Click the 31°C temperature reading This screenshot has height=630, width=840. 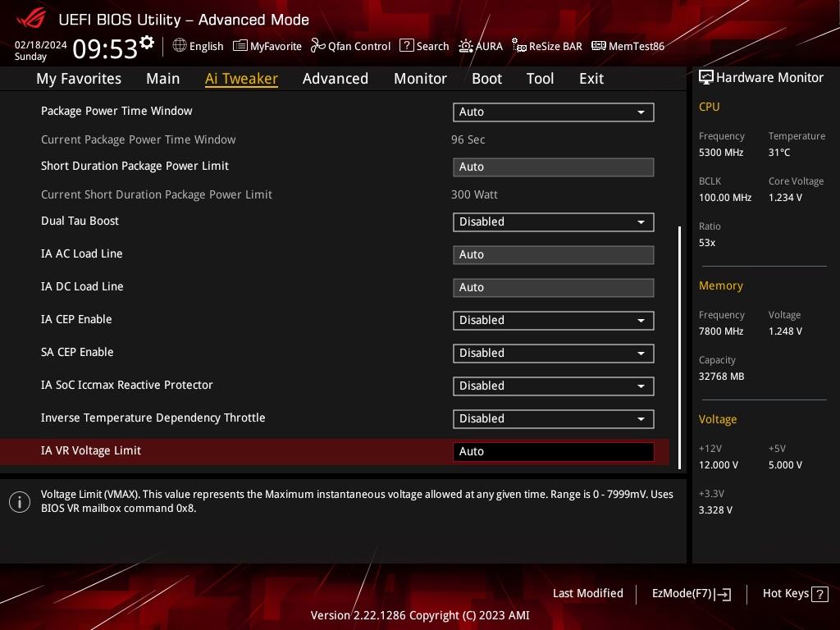point(779,152)
